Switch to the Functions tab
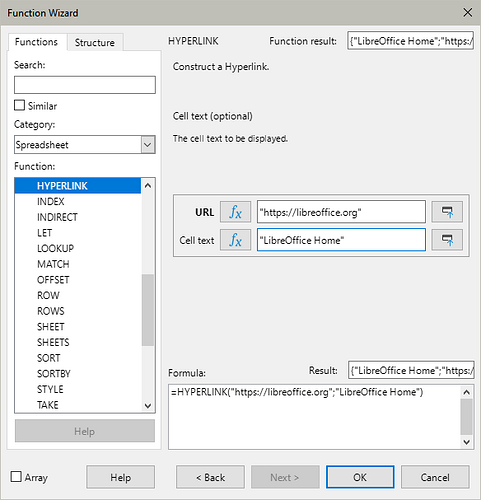The height and width of the screenshot is (500, 481). click(36, 42)
